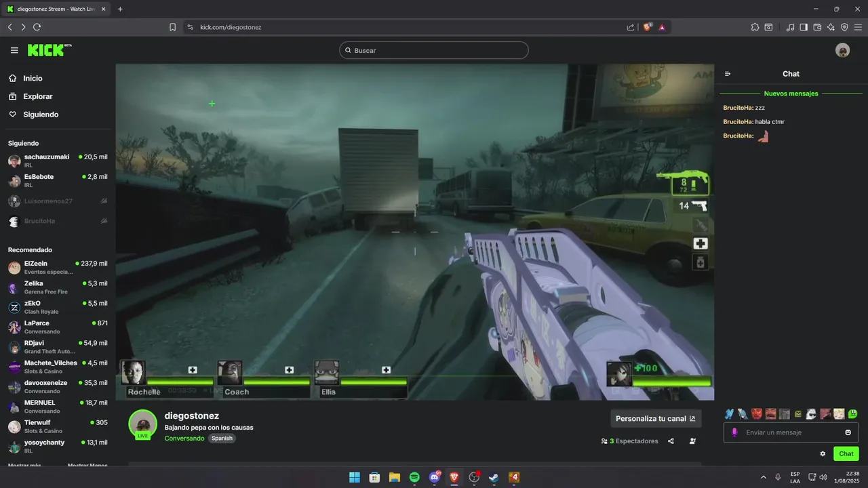Open a new browser tab
The width and height of the screenshot is (868, 488).
click(120, 9)
